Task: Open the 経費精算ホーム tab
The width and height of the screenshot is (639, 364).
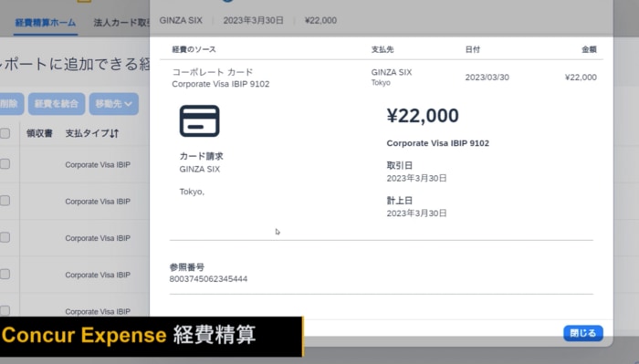Action: pos(46,23)
